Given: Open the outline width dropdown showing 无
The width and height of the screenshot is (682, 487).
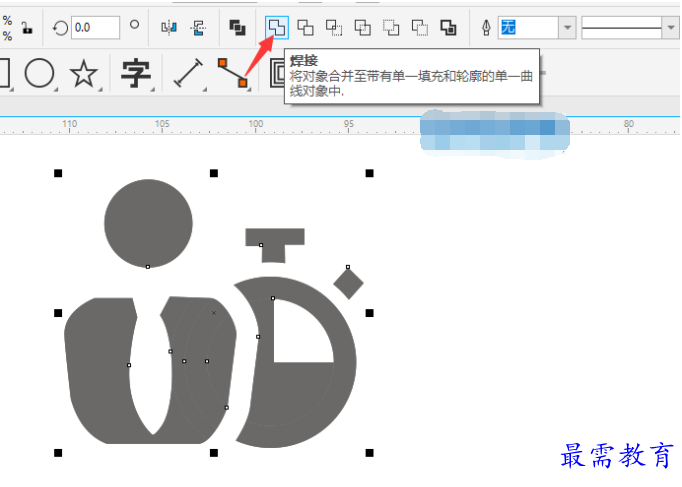Looking at the screenshot, I should coord(567,27).
